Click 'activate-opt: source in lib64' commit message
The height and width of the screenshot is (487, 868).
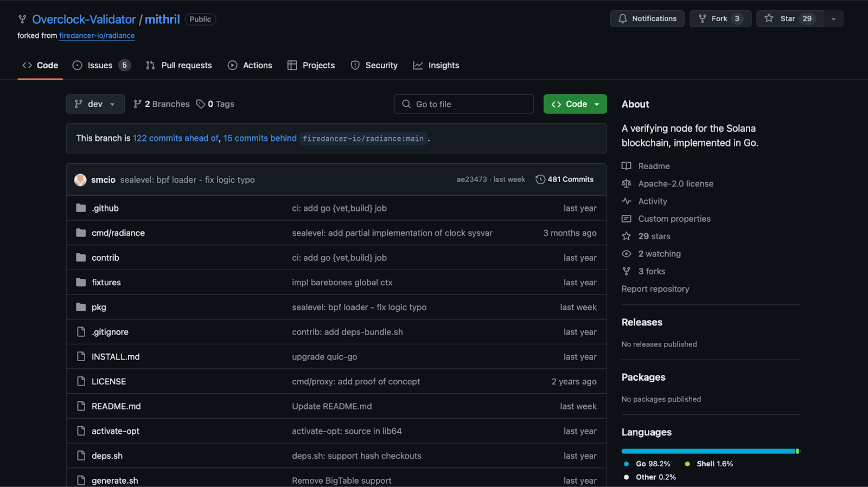[347, 431]
